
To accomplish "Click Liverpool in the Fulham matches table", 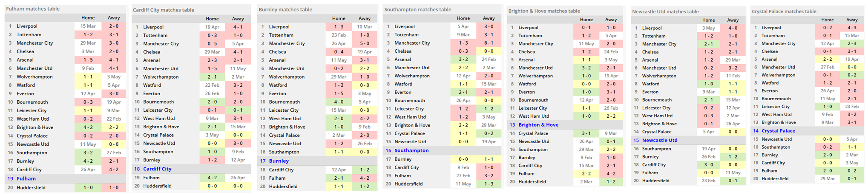I will click(27, 26).
